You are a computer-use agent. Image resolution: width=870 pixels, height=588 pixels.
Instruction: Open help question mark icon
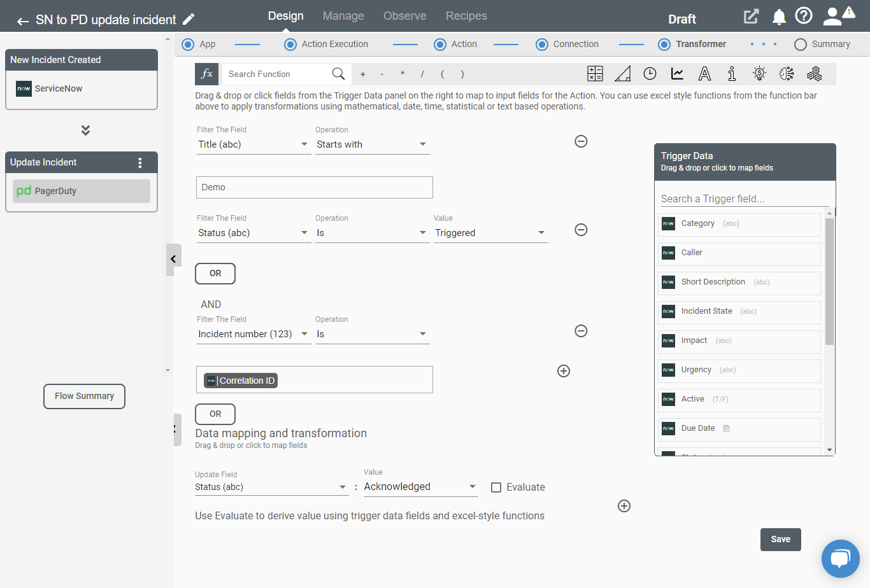tap(804, 16)
